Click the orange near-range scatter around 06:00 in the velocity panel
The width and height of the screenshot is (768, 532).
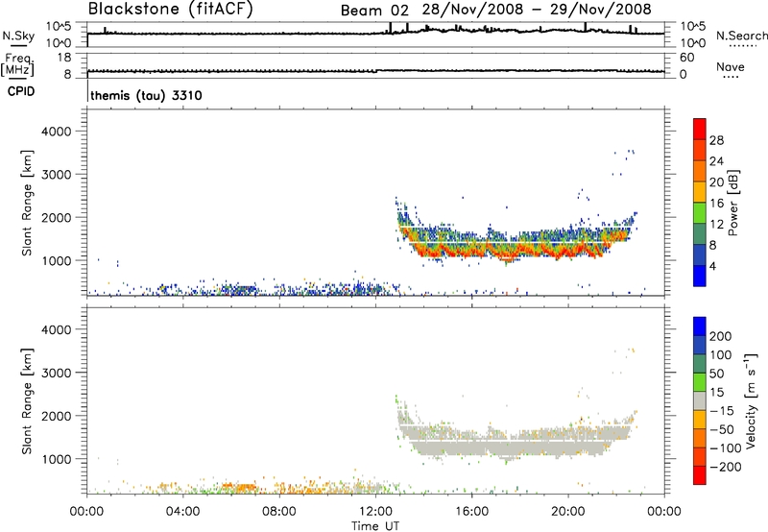pyautogui.click(x=240, y=487)
